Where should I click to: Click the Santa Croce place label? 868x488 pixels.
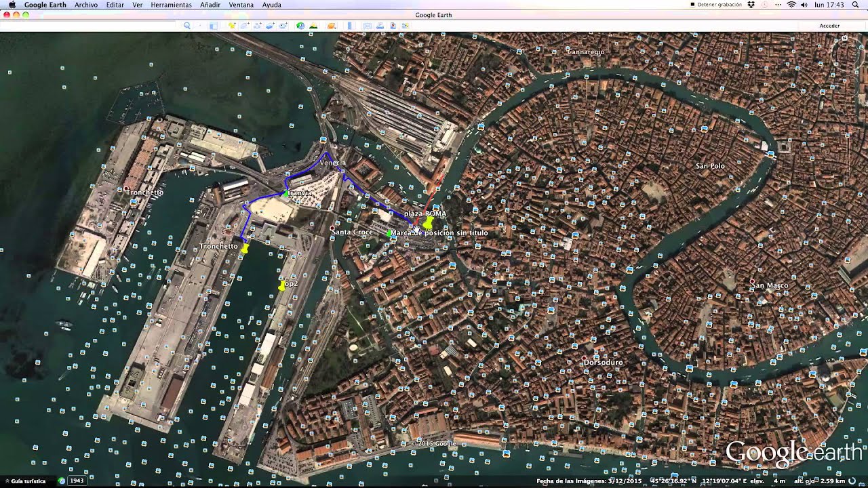pos(353,232)
